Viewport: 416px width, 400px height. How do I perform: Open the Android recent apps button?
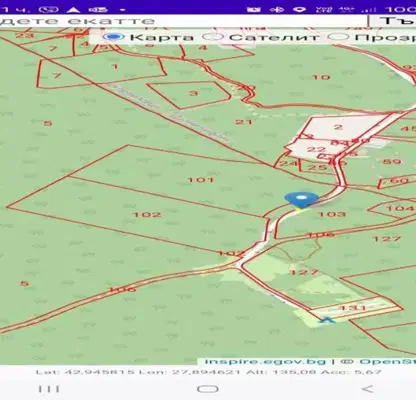pyautogui.click(x=49, y=389)
